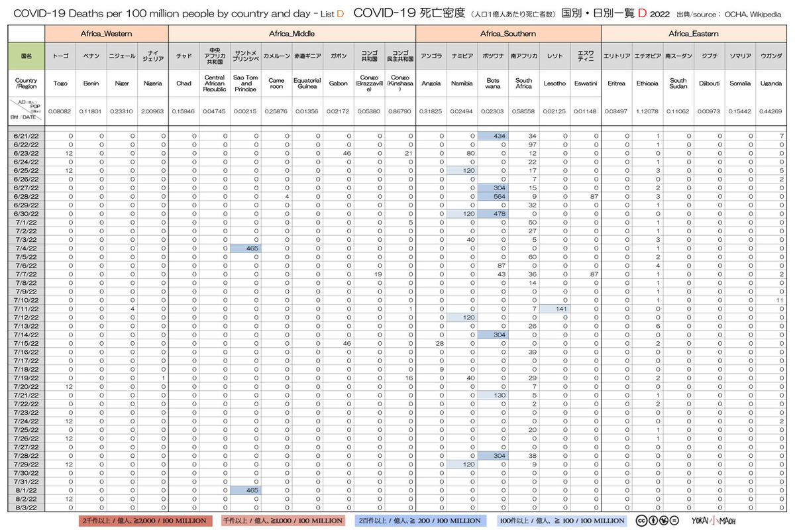Image resolution: width=795 pixels, height=532 pixels.
Task: Select the Africa_Middle region header
Action: [292, 33]
